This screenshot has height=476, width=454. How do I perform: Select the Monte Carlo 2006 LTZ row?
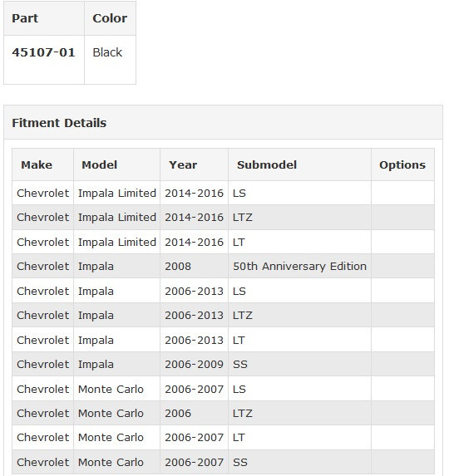pyautogui.click(x=223, y=413)
